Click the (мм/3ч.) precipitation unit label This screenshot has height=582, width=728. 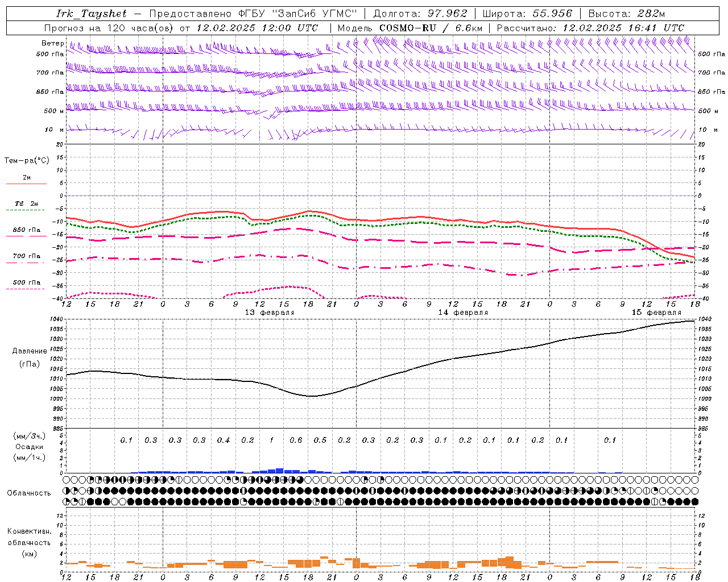(x=30, y=436)
